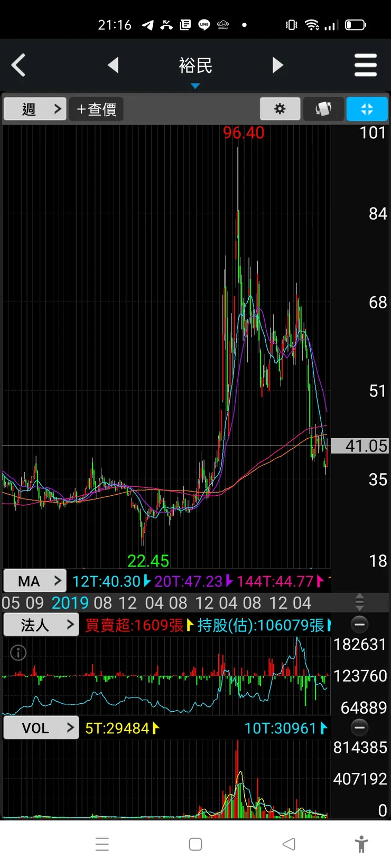Tap the 22.45 low price label
The image size is (391, 868).
(148, 561)
